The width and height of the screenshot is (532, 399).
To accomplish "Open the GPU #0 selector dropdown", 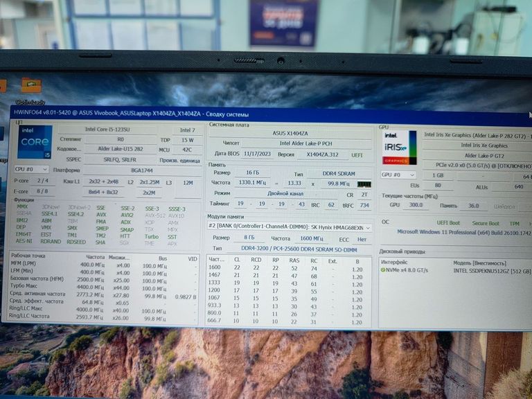I will point(398,175).
